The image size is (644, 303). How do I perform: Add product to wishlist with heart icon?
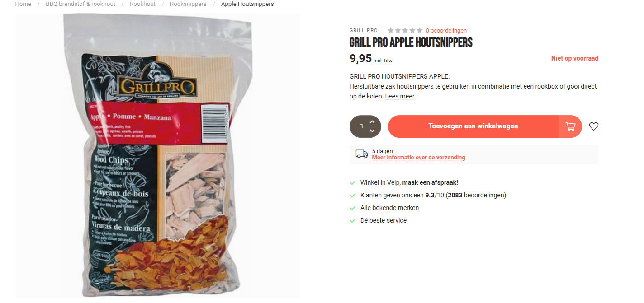point(594,126)
